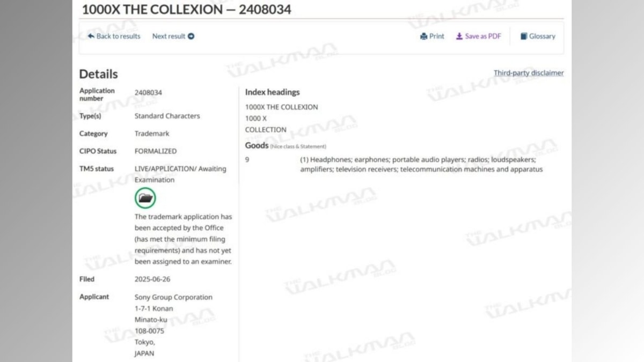Click the printer icon beside Print
The width and height of the screenshot is (644, 362).
[x=424, y=36]
